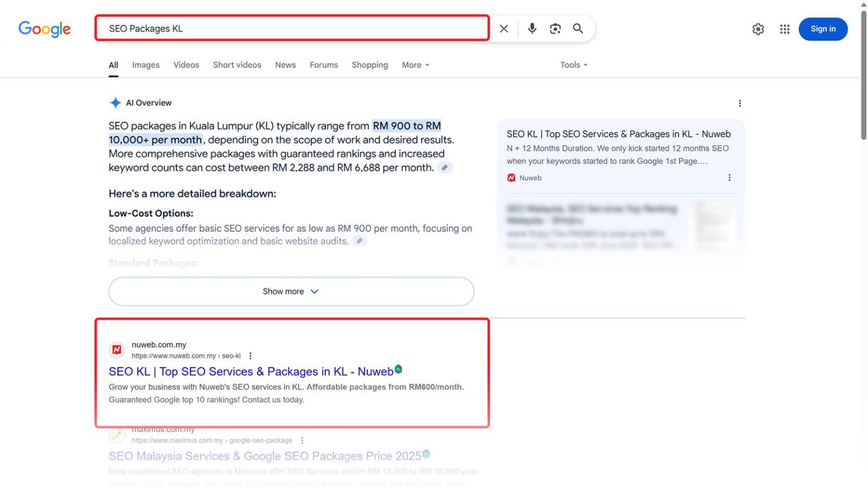Image resolution: width=868 pixels, height=501 pixels.
Task: Open three-dot menu on Nuweb source card
Action: point(729,178)
